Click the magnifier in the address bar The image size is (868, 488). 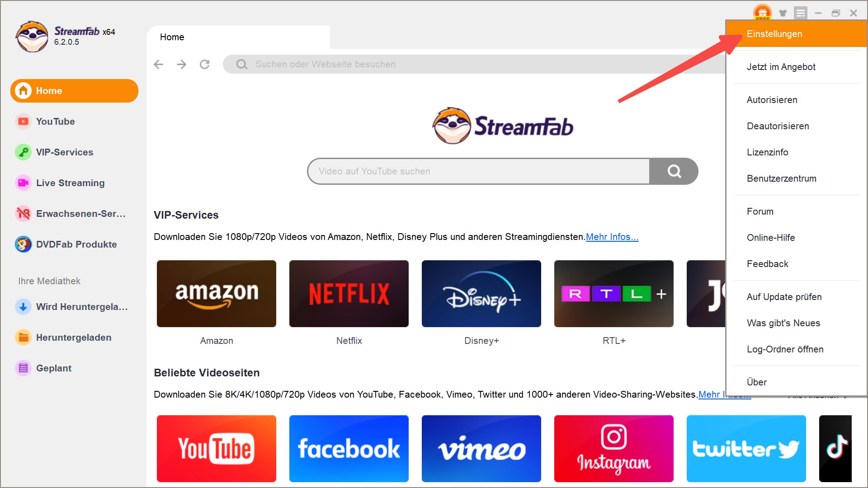click(242, 64)
